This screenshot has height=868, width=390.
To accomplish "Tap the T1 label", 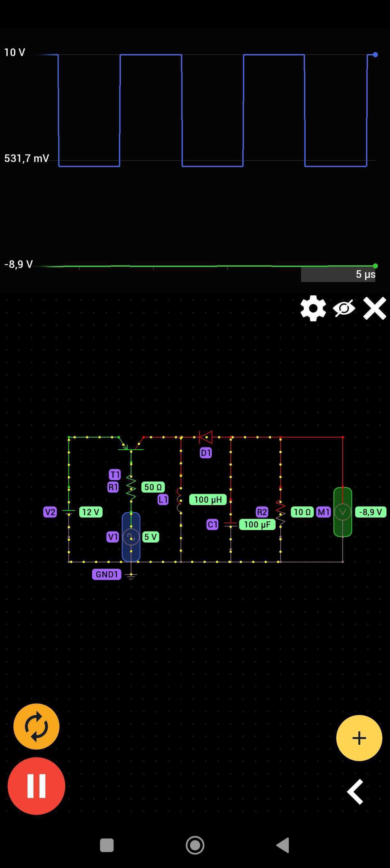I will tap(115, 474).
